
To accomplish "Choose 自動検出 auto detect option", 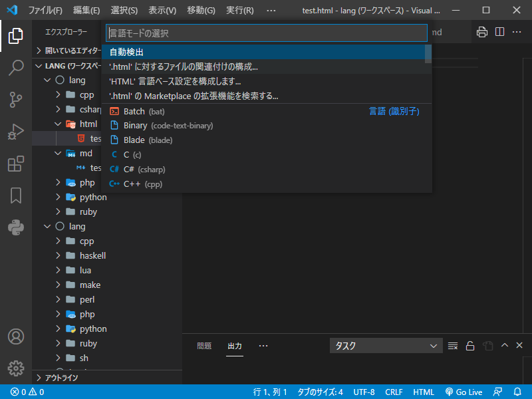I will pyautogui.click(x=263, y=52).
